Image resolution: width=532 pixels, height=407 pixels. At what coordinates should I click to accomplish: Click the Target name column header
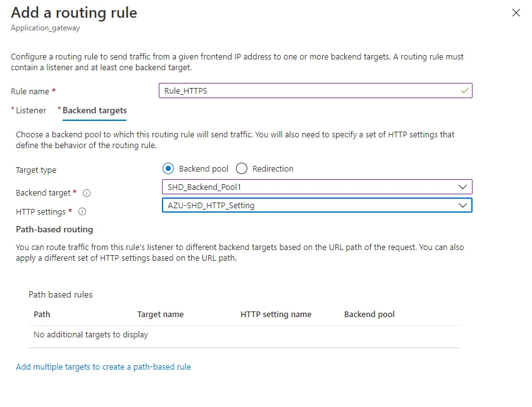[x=160, y=314]
